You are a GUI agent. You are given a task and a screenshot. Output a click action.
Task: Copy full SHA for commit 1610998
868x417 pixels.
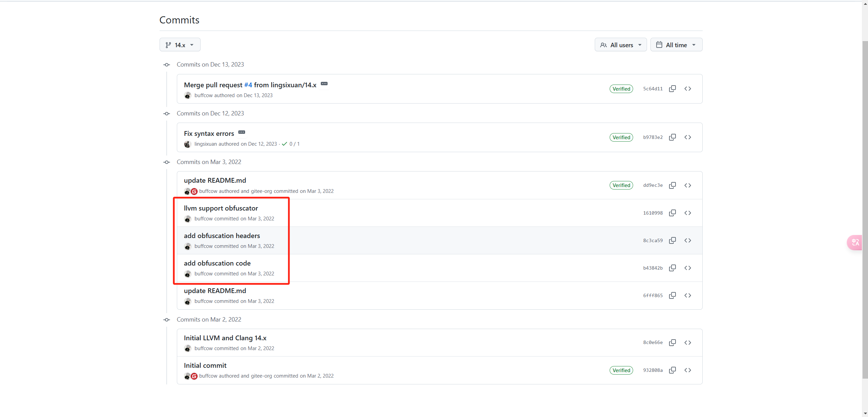point(672,213)
